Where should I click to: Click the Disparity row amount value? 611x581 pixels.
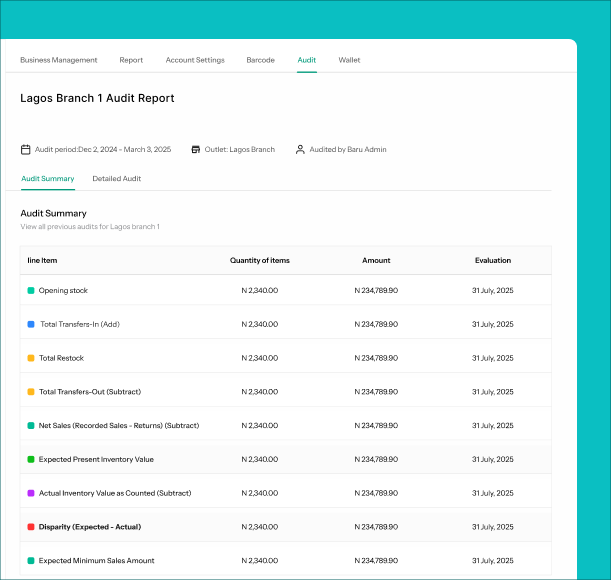(x=376, y=527)
